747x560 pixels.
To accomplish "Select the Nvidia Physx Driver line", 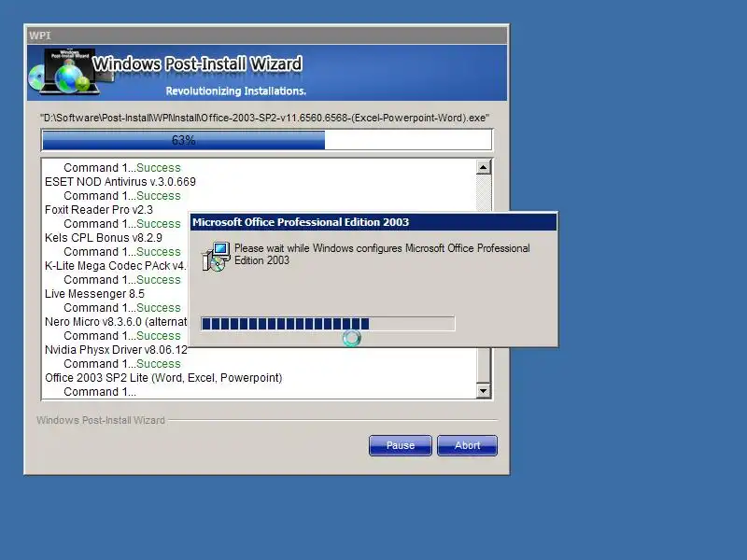I will [x=116, y=350].
